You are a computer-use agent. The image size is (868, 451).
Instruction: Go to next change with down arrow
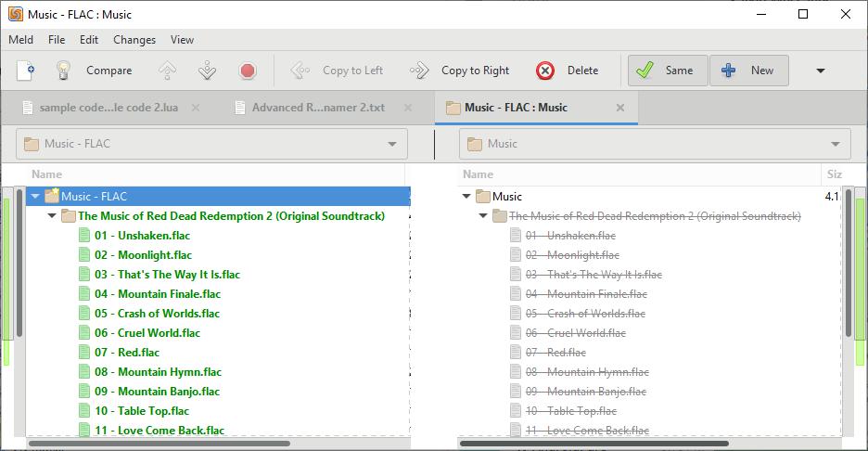point(207,71)
